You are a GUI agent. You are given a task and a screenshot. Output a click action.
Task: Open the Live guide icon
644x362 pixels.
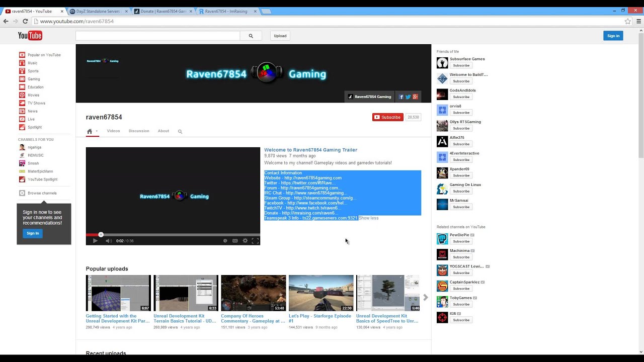[22, 119]
